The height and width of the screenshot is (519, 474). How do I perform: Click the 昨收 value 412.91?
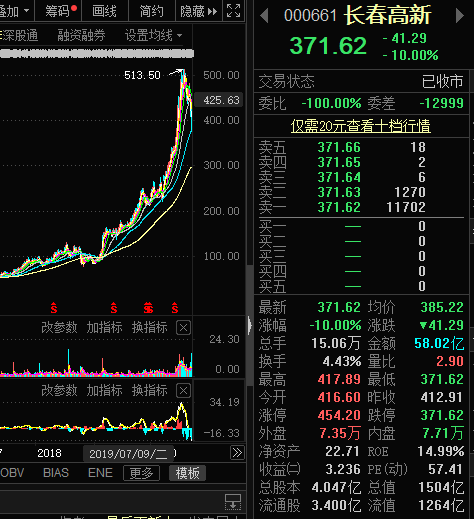point(442,397)
